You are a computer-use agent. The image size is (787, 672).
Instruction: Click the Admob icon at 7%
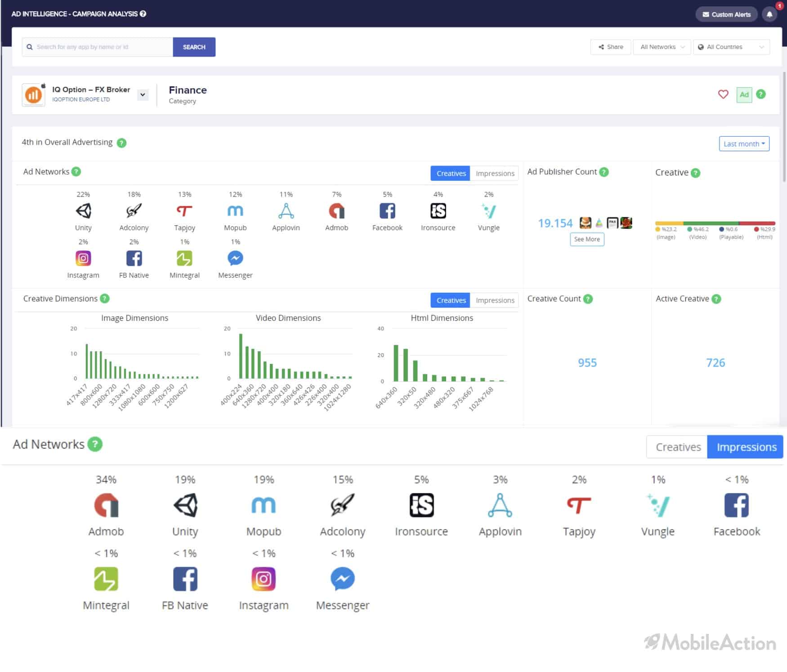coord(336,211)
